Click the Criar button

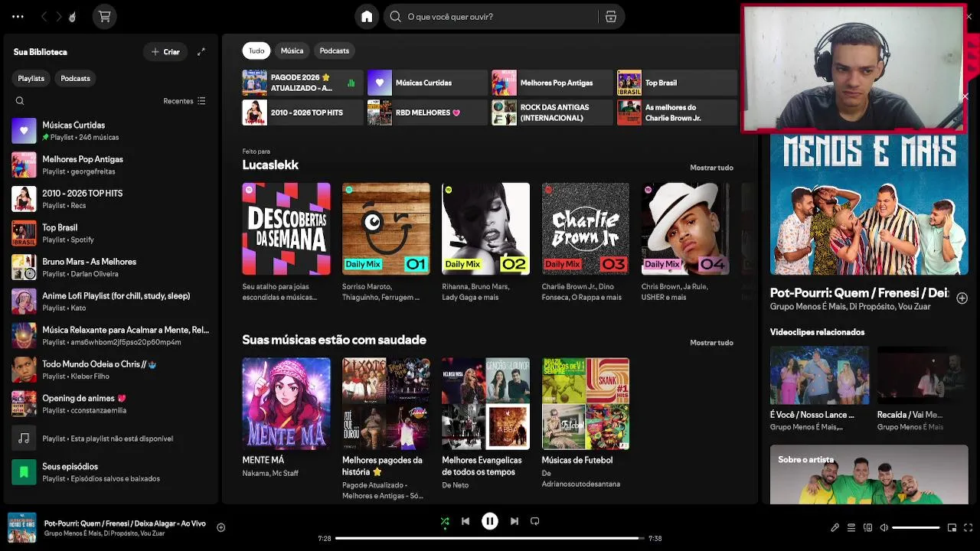pos(165,52)
